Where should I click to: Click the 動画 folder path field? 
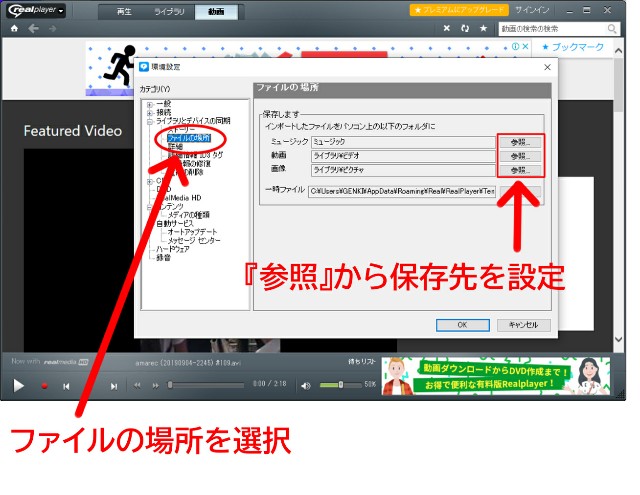coord(403,156)
